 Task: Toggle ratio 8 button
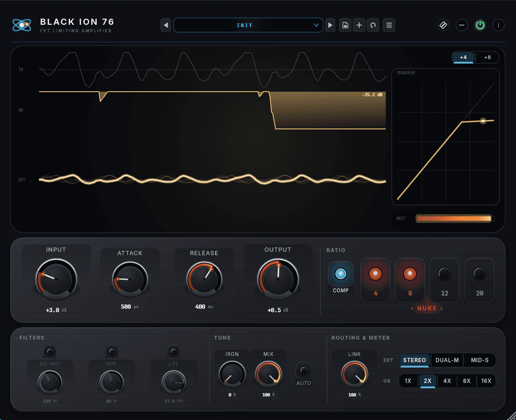(x=410, y=280)
